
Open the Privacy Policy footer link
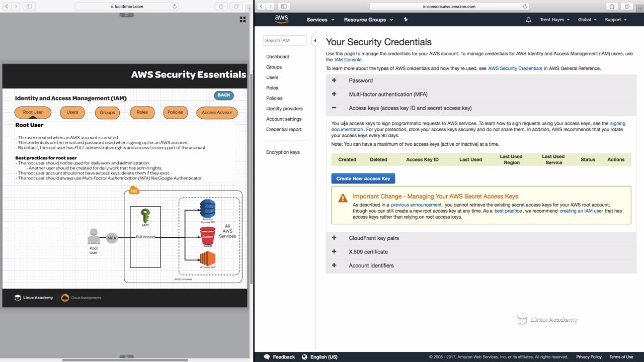click(x=589, y=357)
